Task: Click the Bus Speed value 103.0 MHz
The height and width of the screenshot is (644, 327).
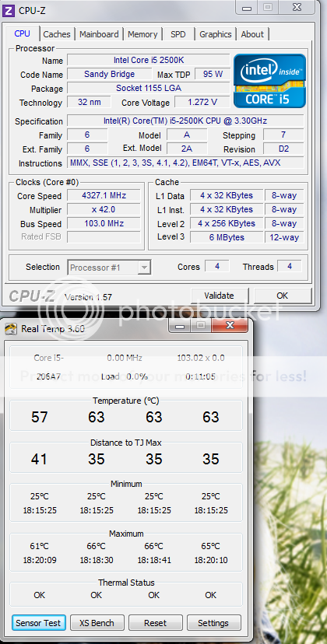Action: 104,223
